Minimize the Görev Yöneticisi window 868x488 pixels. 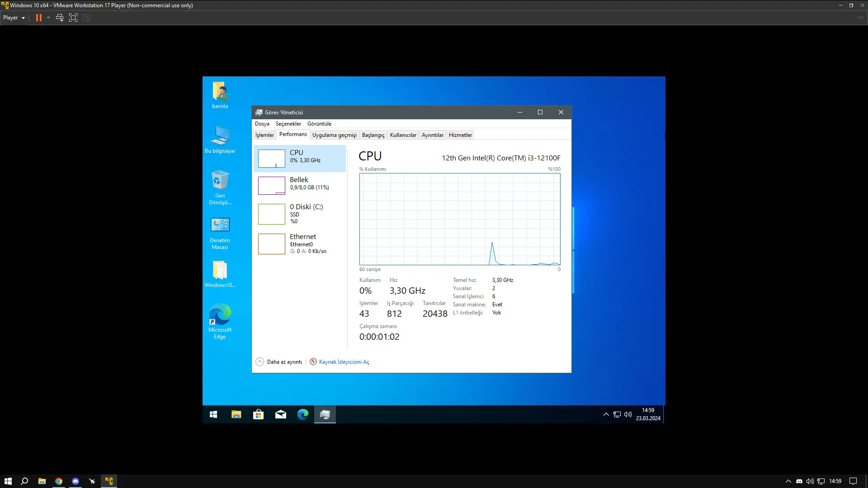point(520,113)
